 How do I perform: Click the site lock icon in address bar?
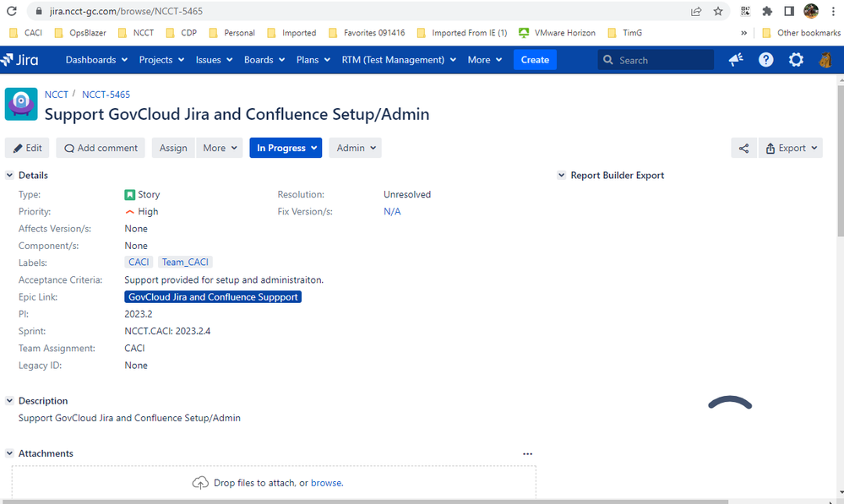pyautogui.click(x=39, y=11)
